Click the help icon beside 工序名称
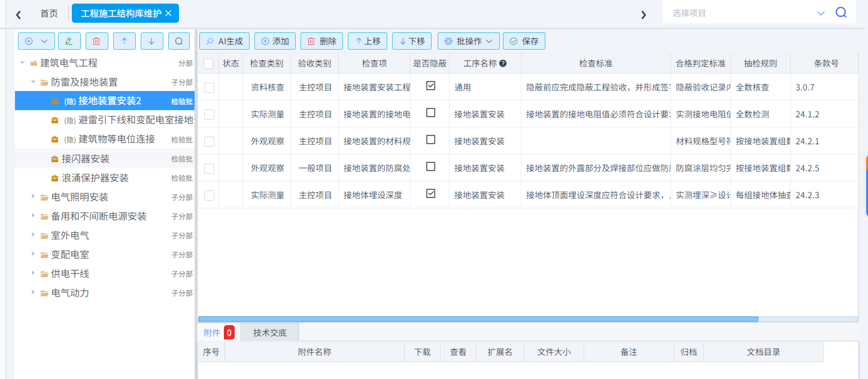This screenshot has height=379, width=868. tap(503, 63)
